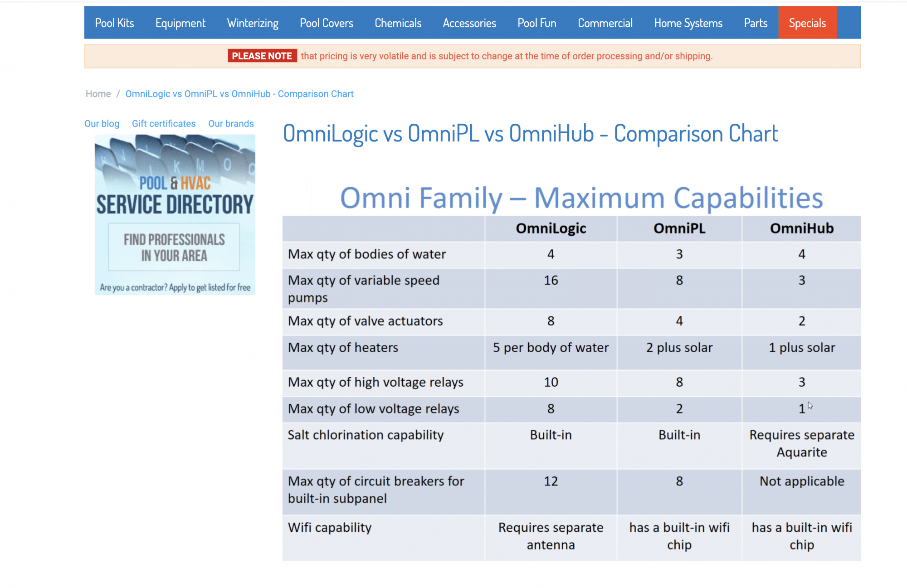Click the OmniPL column header

pos(679,228)
